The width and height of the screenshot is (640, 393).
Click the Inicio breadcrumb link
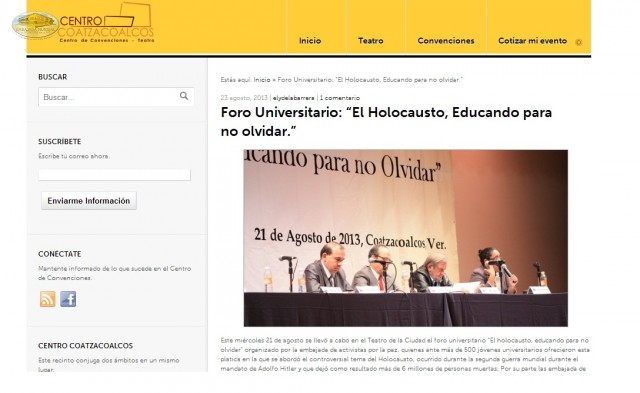262,80
